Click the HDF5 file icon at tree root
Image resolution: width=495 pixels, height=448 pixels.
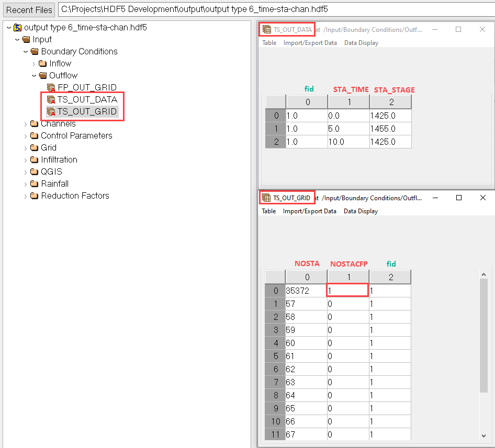17,27
